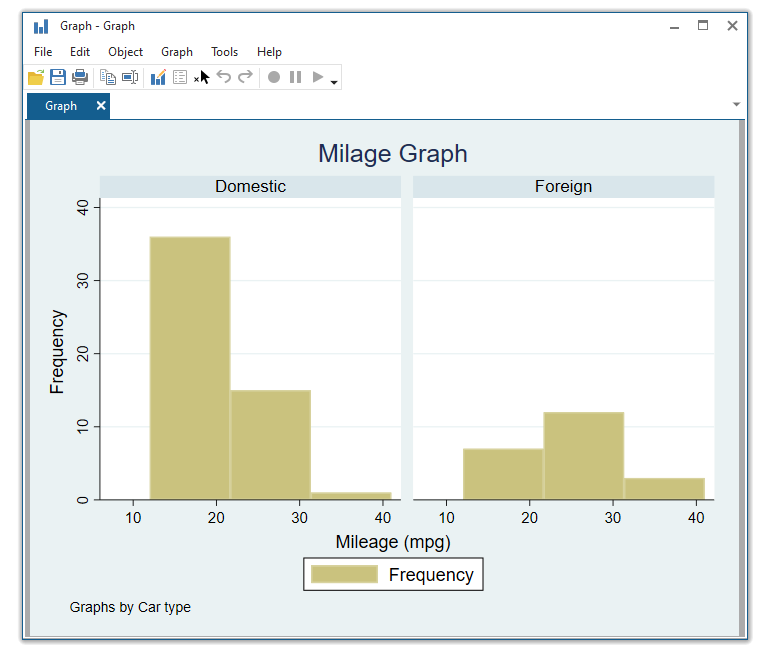This screenshot has width=767, height=655.
Task: Expand the tab list arrow at far right
Action: click(737, 105)
